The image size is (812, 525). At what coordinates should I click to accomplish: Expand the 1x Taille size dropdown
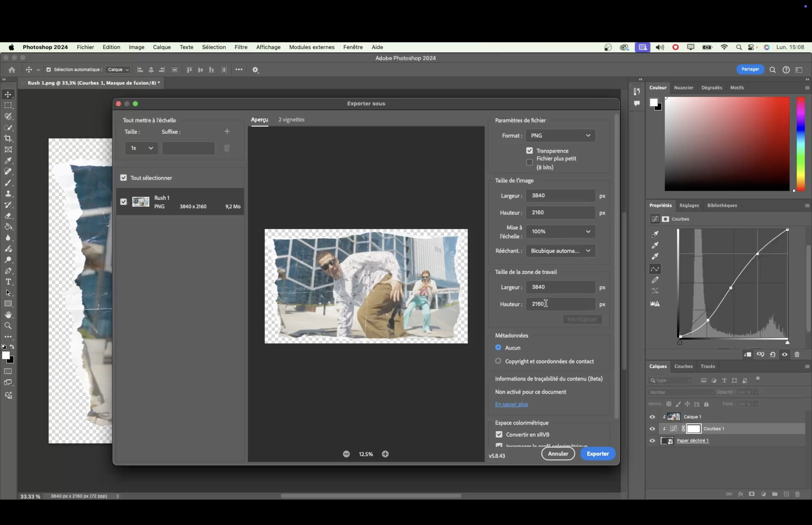point(141,148)
